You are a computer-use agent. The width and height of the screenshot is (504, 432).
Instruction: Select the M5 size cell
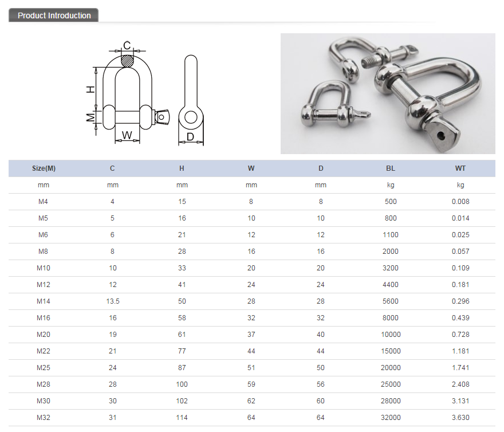coord(43,218)
